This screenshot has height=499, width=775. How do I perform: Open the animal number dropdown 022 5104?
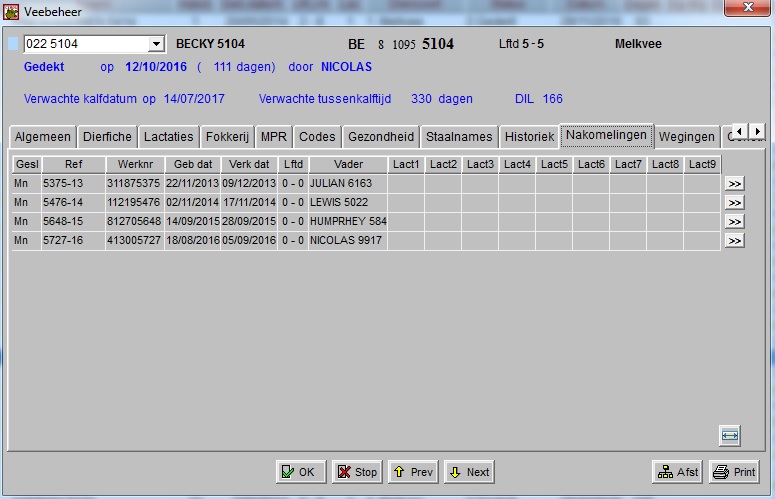click(156, 44)
